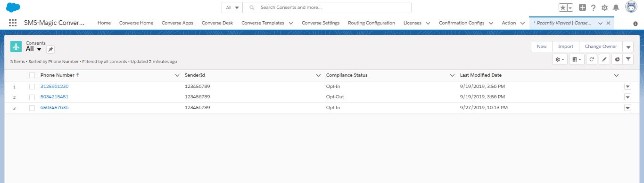Select checkbox for 6503457636 row
This screenshot has height=183, width=644.
(32, 108)
